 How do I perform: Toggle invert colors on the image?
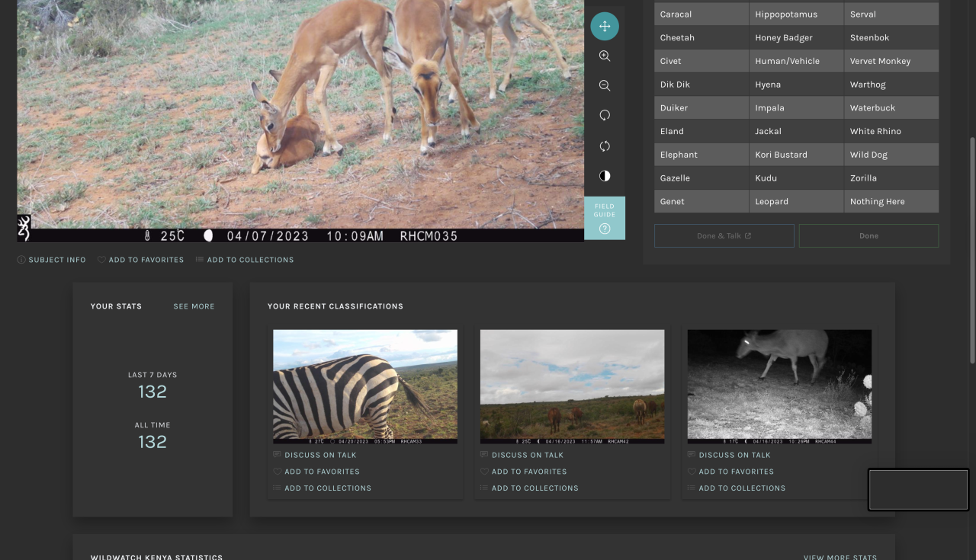point(605,176)
